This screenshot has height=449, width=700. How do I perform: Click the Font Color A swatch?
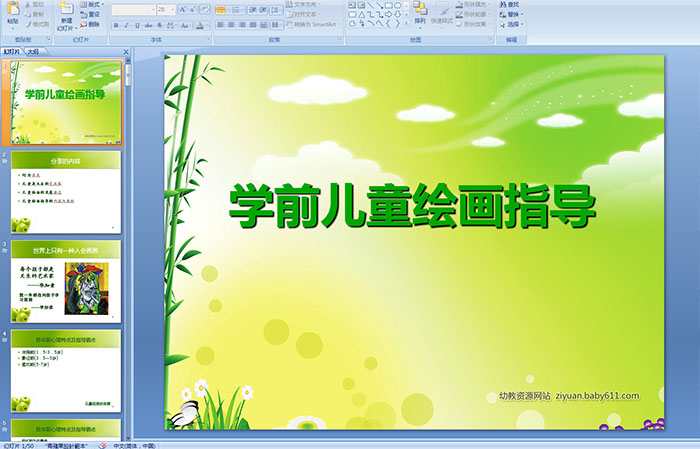click(x=200, y=26)
